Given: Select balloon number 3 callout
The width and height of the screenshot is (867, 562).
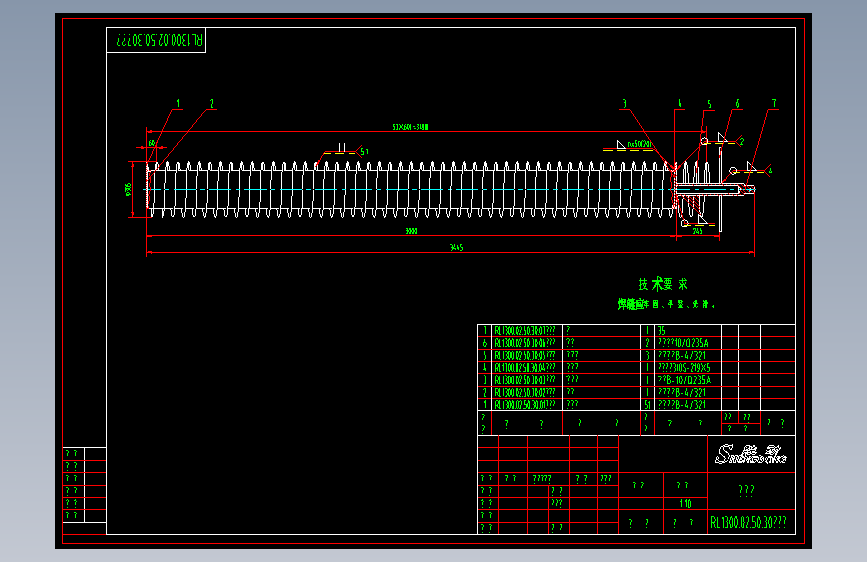Looking at the screenshot, I should click(625, 103).
